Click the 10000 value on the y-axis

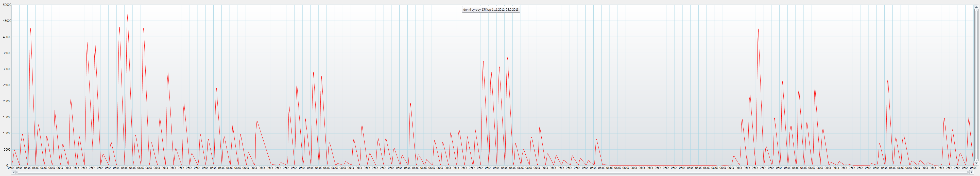tap(7, 133)
